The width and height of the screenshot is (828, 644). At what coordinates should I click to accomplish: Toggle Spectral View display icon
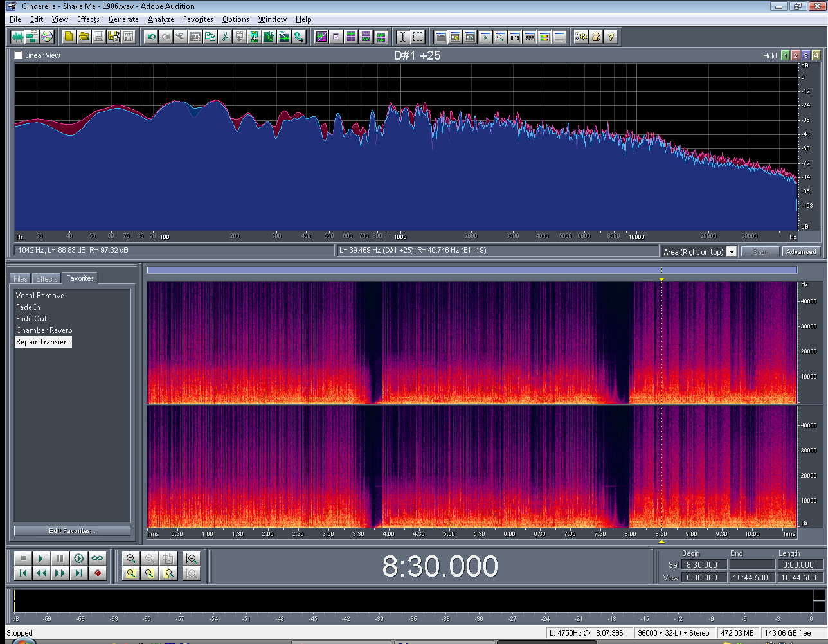[x=321, y=37]
